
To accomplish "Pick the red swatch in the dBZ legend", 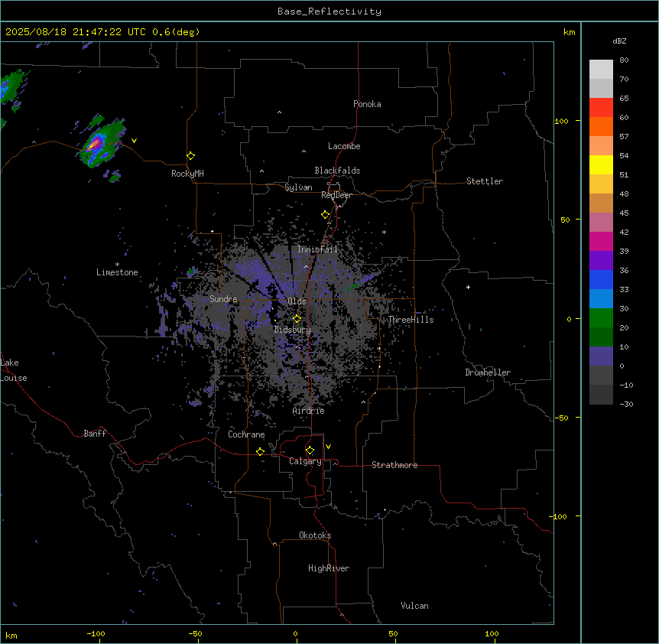I will (601, 107).
